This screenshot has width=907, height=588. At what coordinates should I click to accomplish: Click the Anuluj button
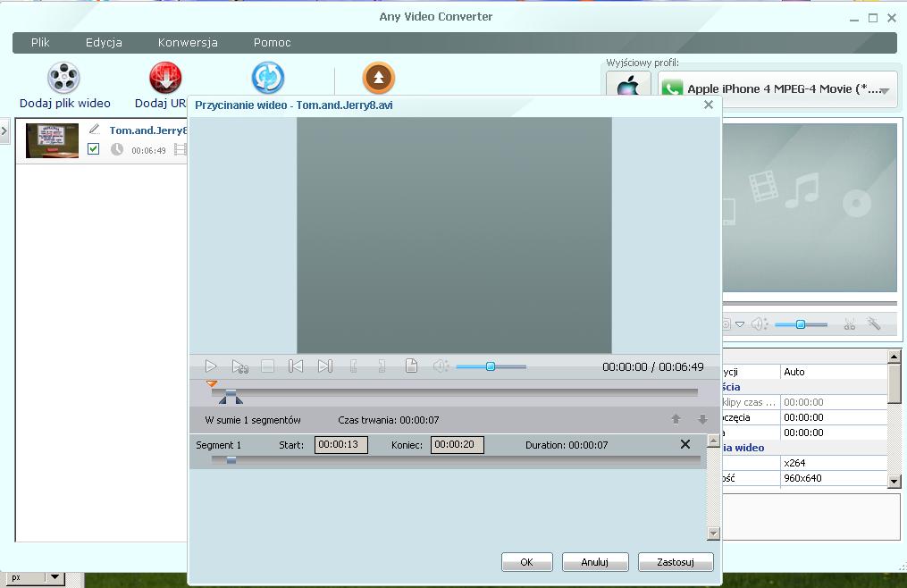click(x=594, y=562)
